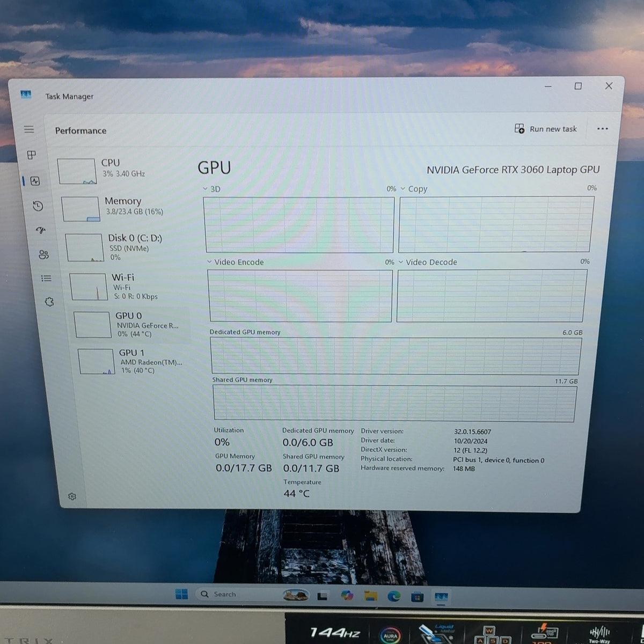The width and height of the screenshot is (644, 644).
Task: Open File Explorer from the taskbar
Action: coord(370,595)
